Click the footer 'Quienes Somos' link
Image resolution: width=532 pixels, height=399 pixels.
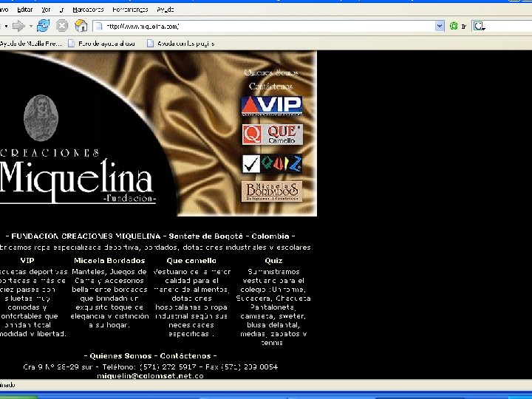(120, 356)
